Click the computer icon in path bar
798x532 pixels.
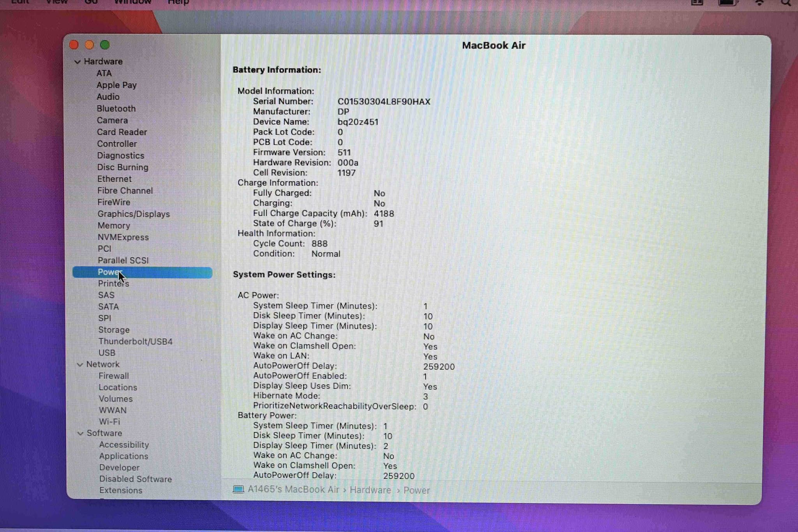click(x=238, y=489)
